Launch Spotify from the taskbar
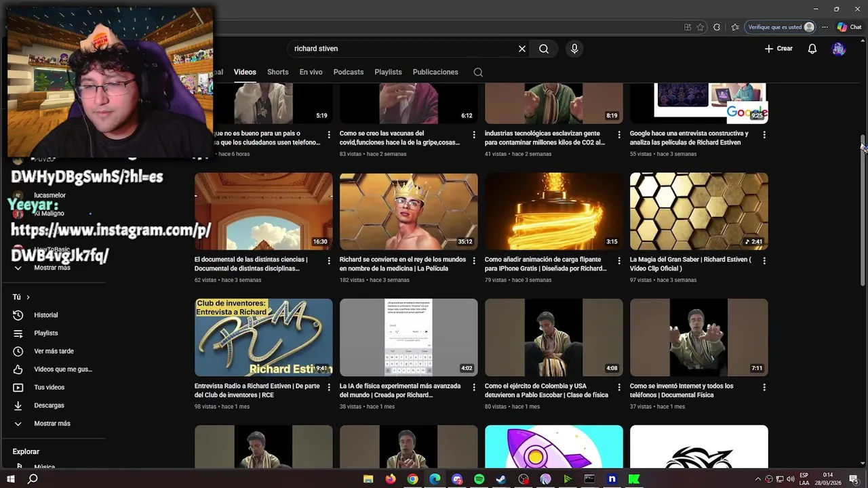Screen dimensions: 868x488 pos(479,479)
